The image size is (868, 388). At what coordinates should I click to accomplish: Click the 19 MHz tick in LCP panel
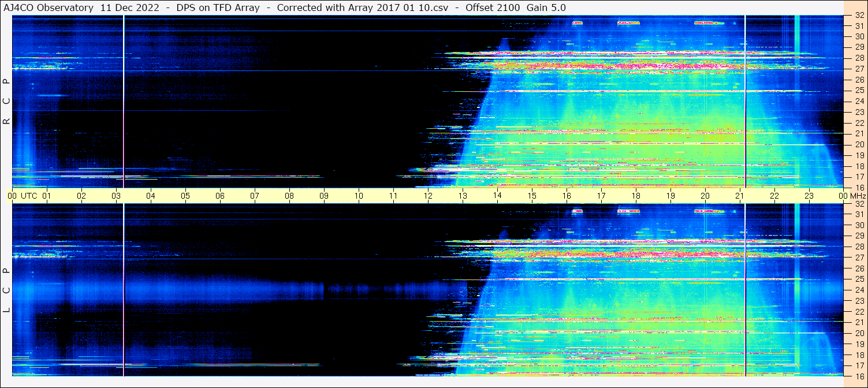coord(859,344)
